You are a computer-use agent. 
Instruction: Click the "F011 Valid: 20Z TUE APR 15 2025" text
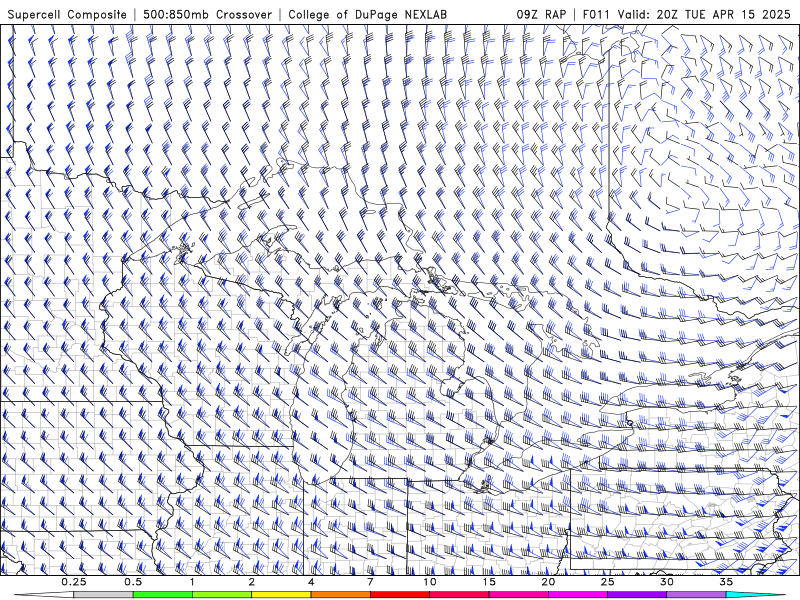[x=686, y=14]
